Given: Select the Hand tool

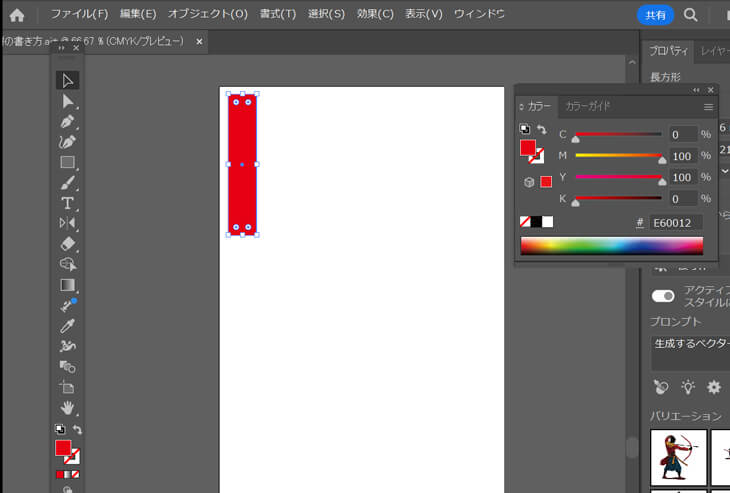Looking at the screenshot, I should [x=68, y=408].
